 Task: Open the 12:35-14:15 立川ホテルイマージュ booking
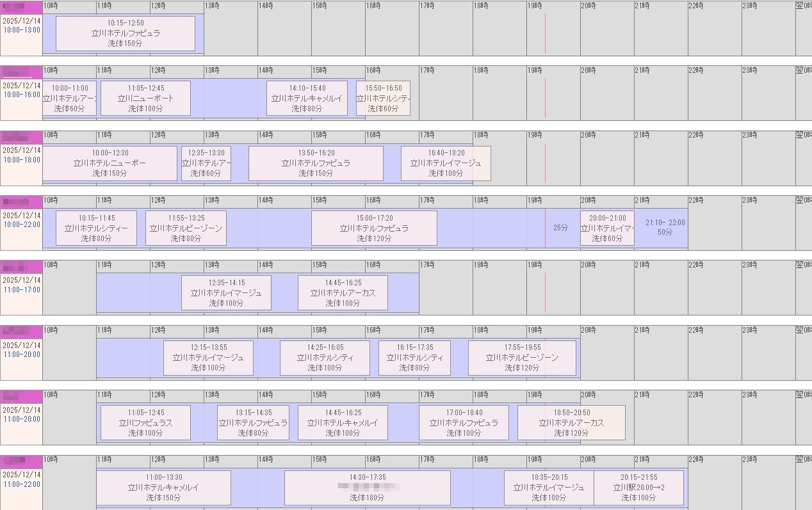click(226, 293)
